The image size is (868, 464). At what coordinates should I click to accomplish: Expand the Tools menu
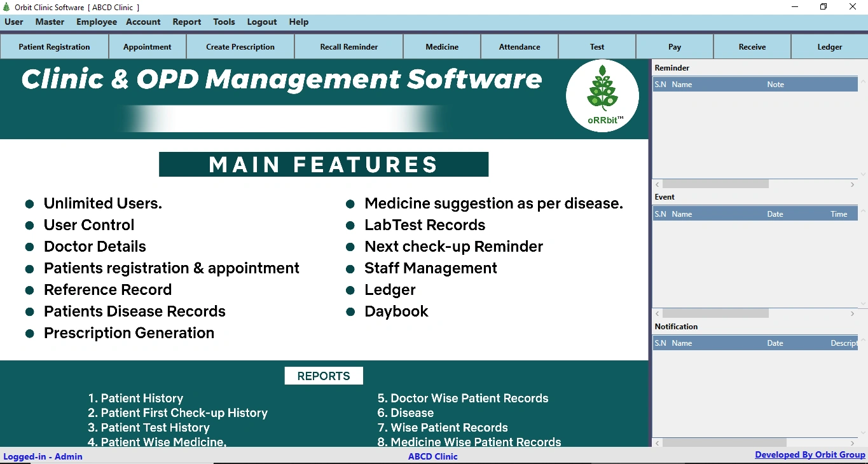pos(224,22)
